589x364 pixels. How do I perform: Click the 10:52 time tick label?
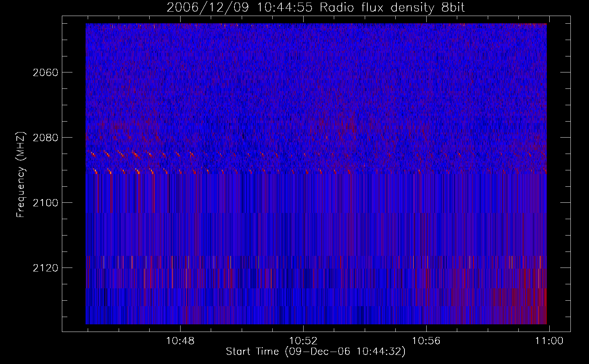tap(303, 341)
